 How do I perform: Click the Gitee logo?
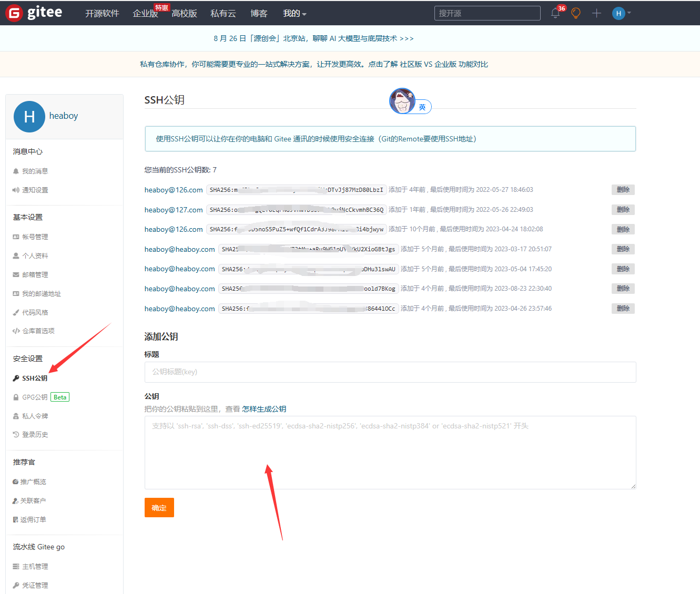pyautogui.click(x=34, y=13)
